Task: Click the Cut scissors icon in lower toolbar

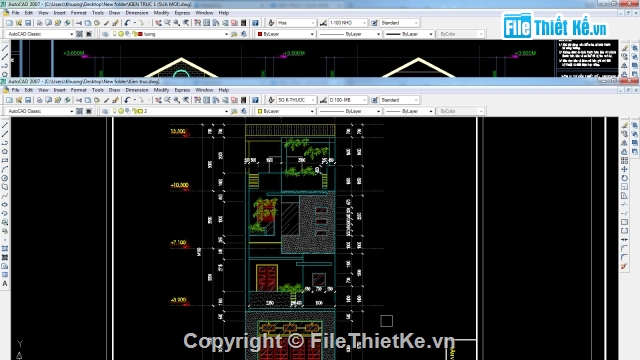Action: point(79,100)
